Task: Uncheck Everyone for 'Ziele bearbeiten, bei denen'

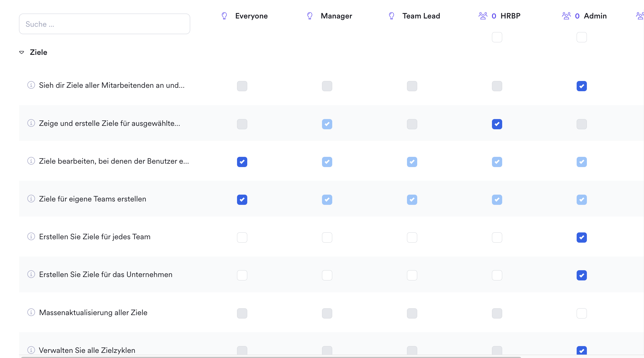Action: 242,162
